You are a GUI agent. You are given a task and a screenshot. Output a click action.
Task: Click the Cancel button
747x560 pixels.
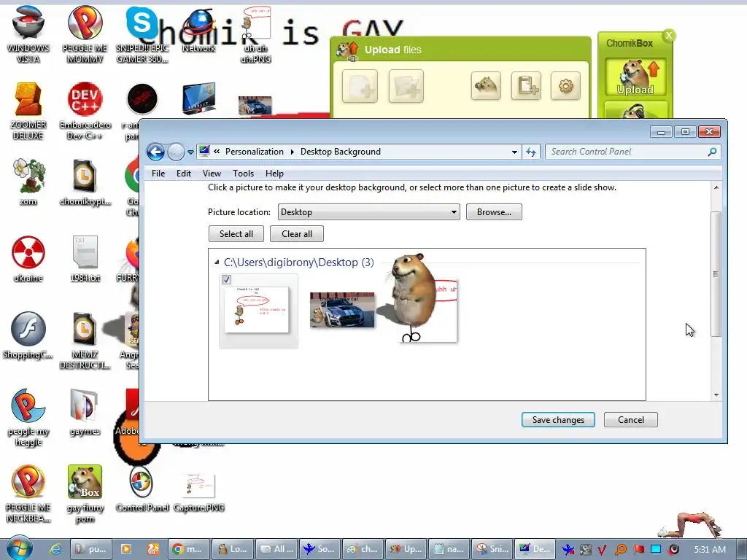(631, 419)
